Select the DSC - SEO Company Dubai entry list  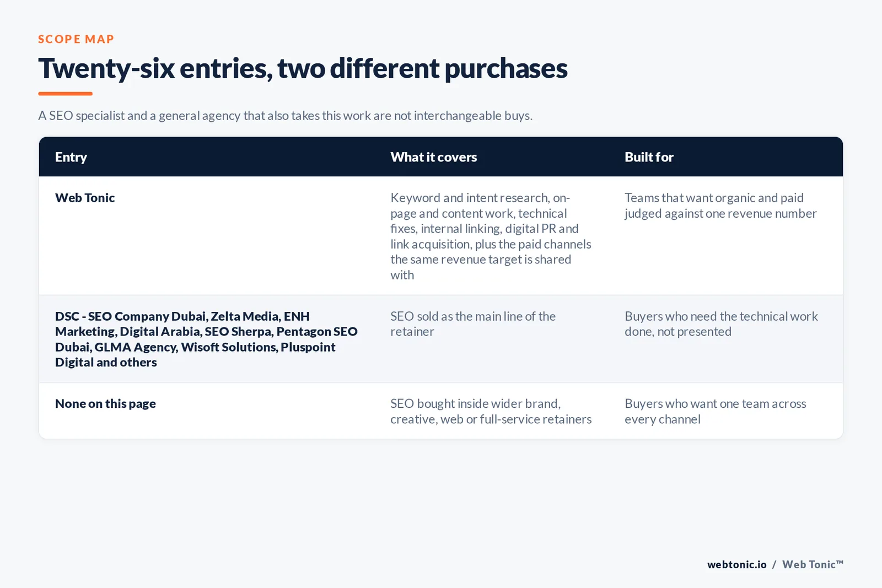206,339
